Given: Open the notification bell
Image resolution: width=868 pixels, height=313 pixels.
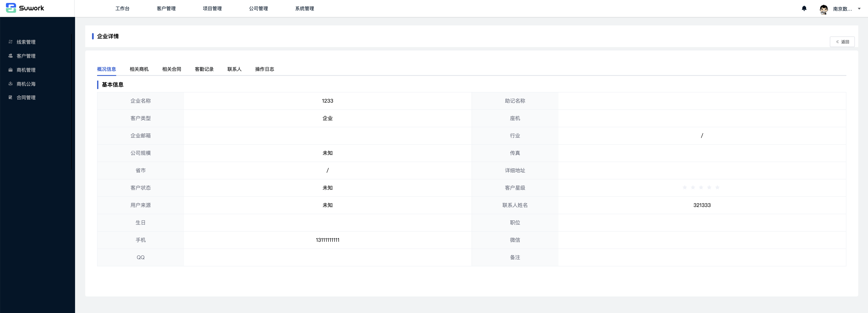Looking at the screenshot, I should [804, 8].
